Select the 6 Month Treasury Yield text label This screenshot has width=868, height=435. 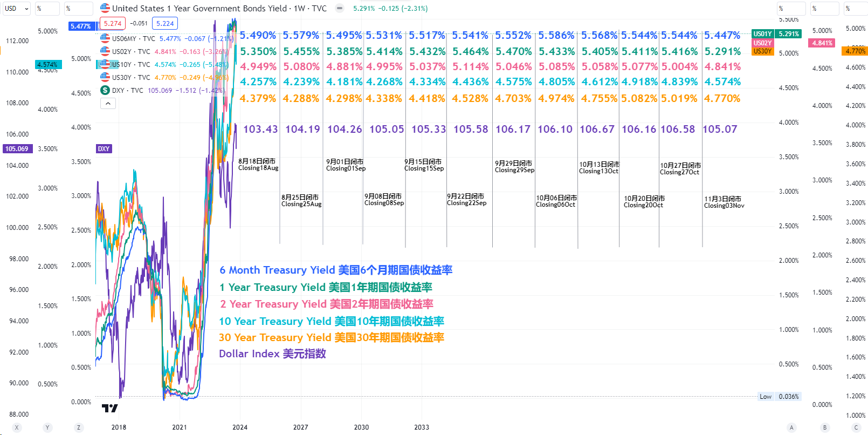pos(336,270)
